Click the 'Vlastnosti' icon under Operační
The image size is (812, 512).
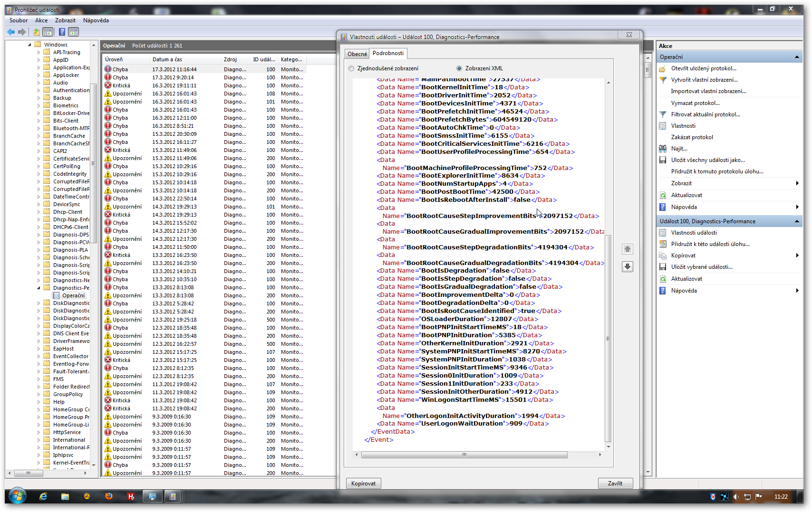pyautogui.click(x=663, y=126)
